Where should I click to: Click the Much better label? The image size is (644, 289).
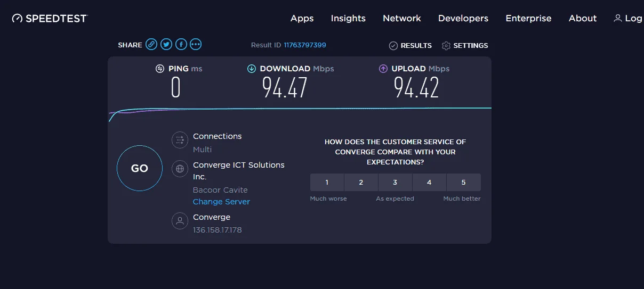pos(462,199)
